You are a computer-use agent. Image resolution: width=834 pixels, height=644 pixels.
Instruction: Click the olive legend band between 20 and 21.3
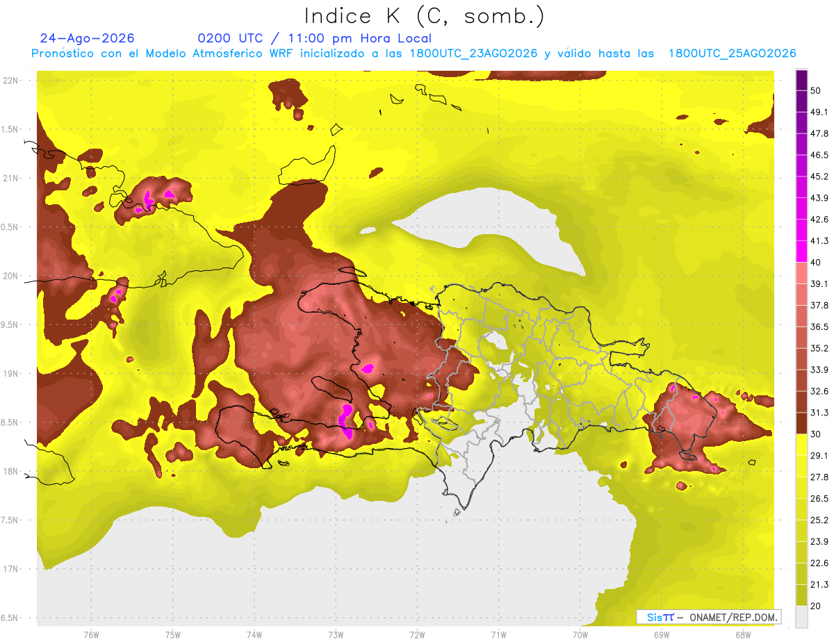pos(801,595)
